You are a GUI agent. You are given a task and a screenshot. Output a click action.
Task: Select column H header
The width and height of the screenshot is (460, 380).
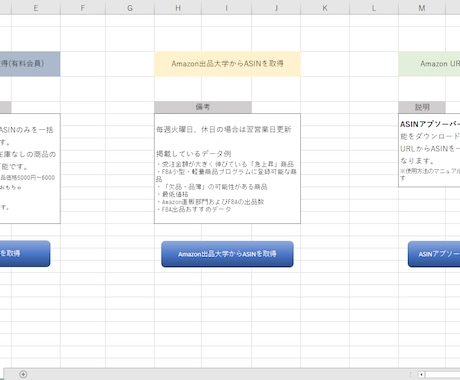pyautogui.click(x=178, y=8)
